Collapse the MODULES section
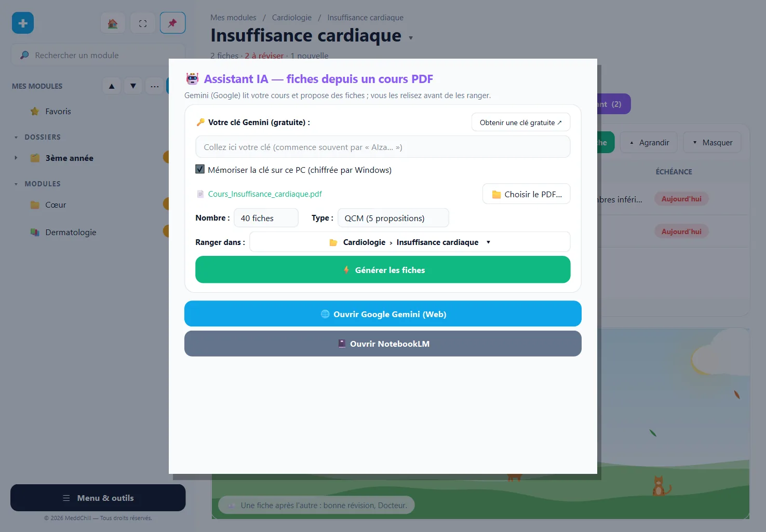The image size is (766, 532). pyautogui.click(x=16, y=184)
